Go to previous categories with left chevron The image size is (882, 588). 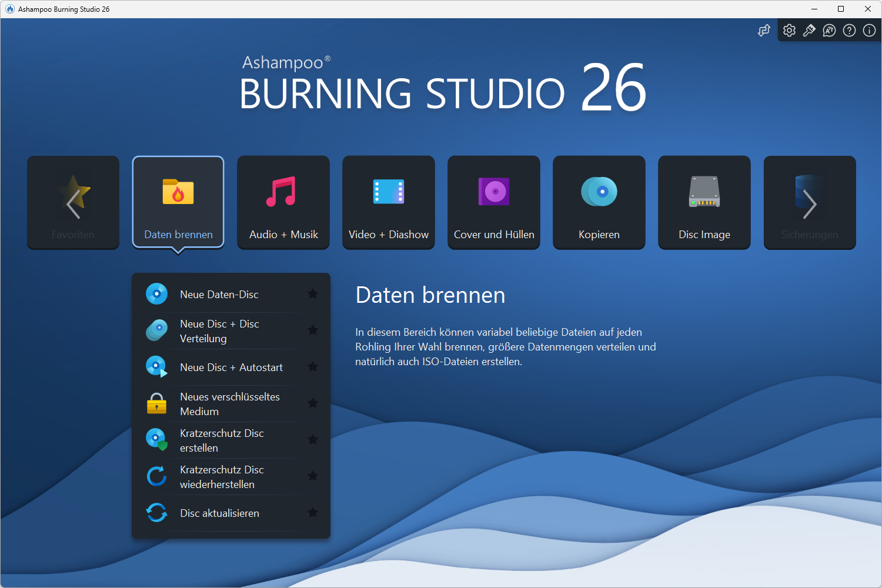click(73, 204)
